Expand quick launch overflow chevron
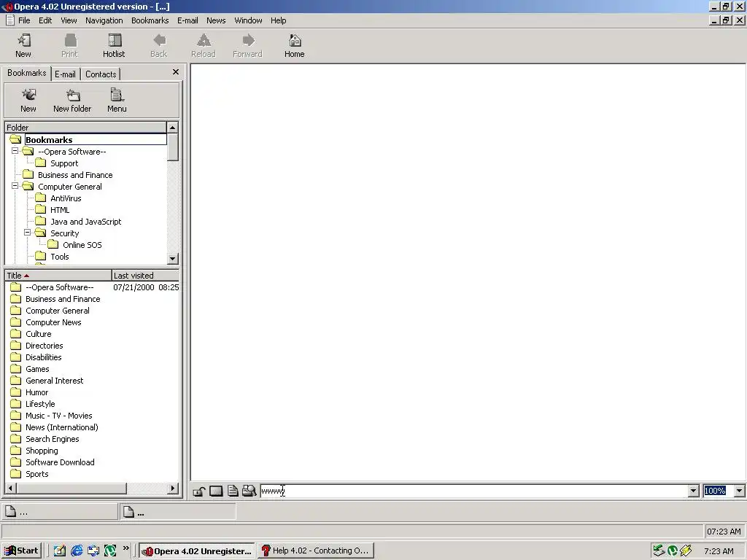Screen dimensions: 747x560 click(x=125, y=548)
